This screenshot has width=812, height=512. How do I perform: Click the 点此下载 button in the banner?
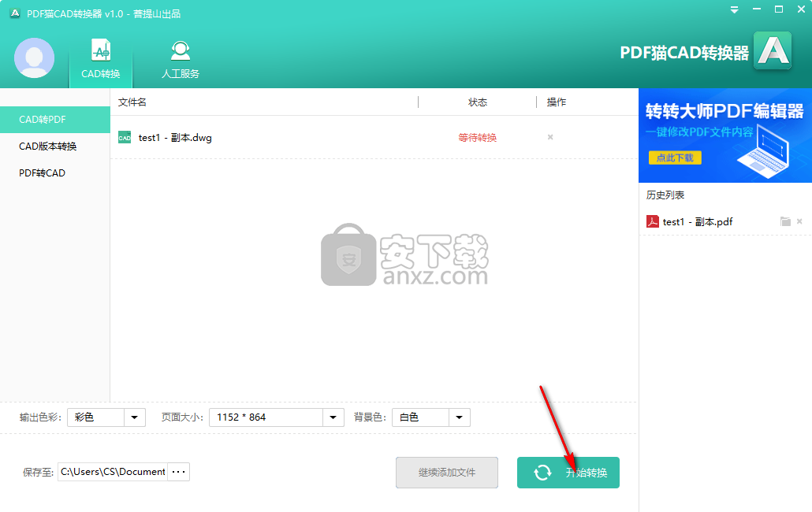point(675,158)
